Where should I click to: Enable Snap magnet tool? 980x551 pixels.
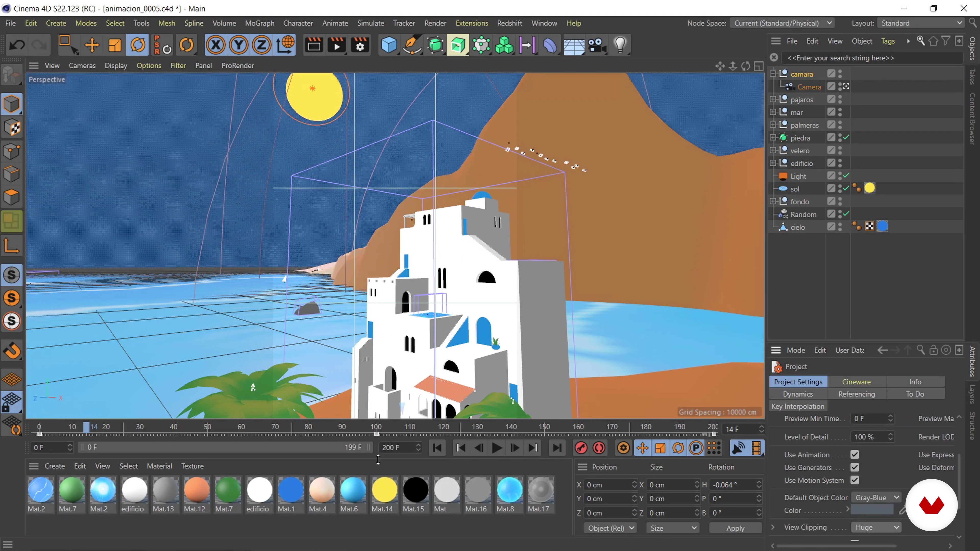point(11,350)
